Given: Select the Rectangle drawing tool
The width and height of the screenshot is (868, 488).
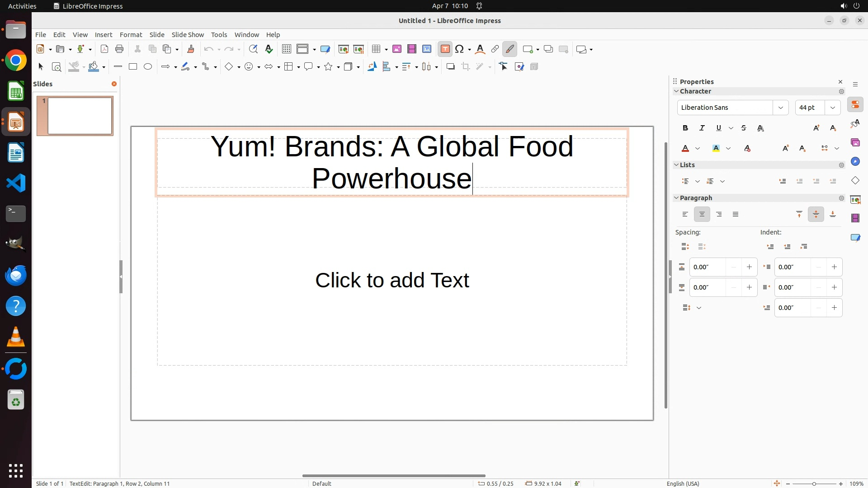Looking at the screenshot, I should point(132,67).
